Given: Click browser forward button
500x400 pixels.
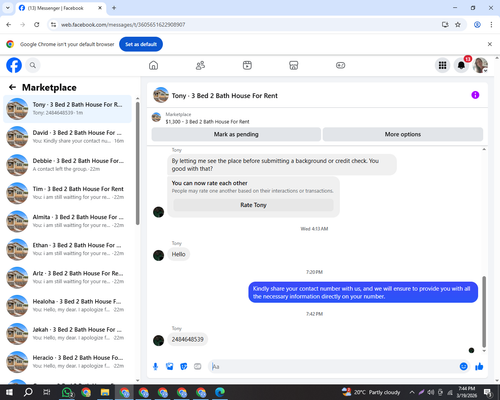Looking at the screenshot, I should pos(23,25).
